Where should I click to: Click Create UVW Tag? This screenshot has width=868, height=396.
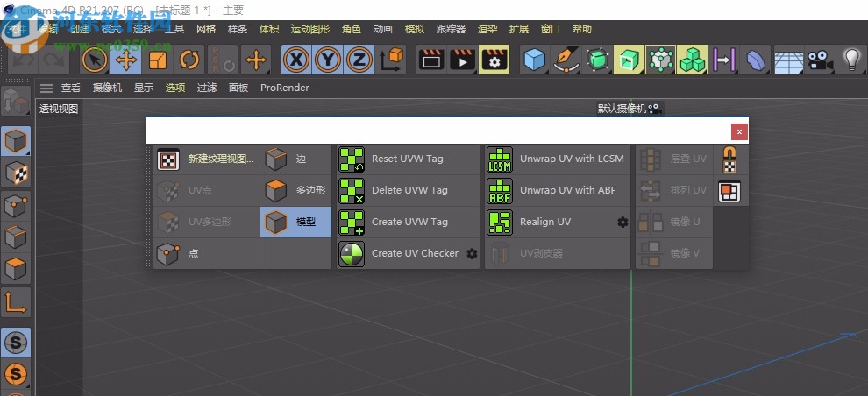tap(408, 223)
